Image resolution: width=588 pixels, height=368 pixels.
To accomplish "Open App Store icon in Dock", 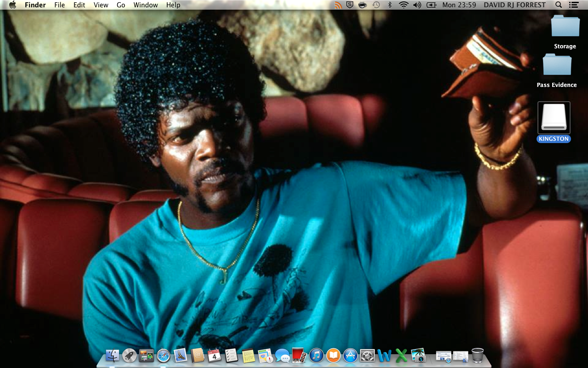I will pyautogui.click(x=351, y=356).
